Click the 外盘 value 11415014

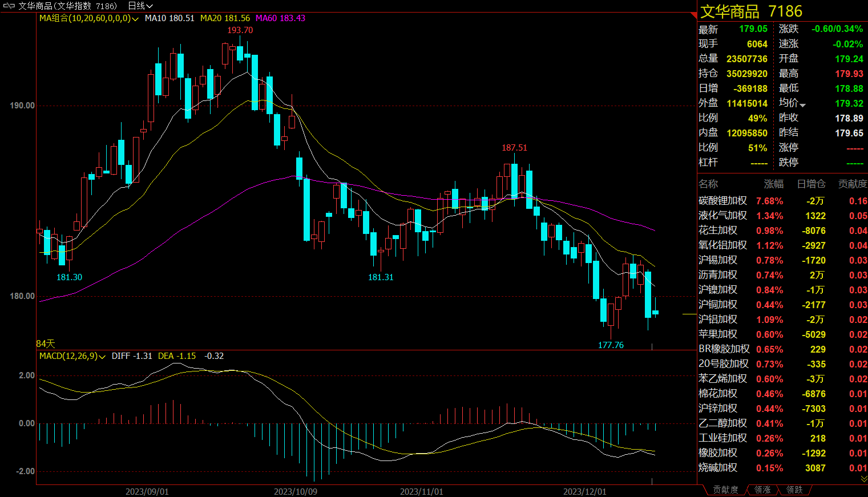[747, 103]
